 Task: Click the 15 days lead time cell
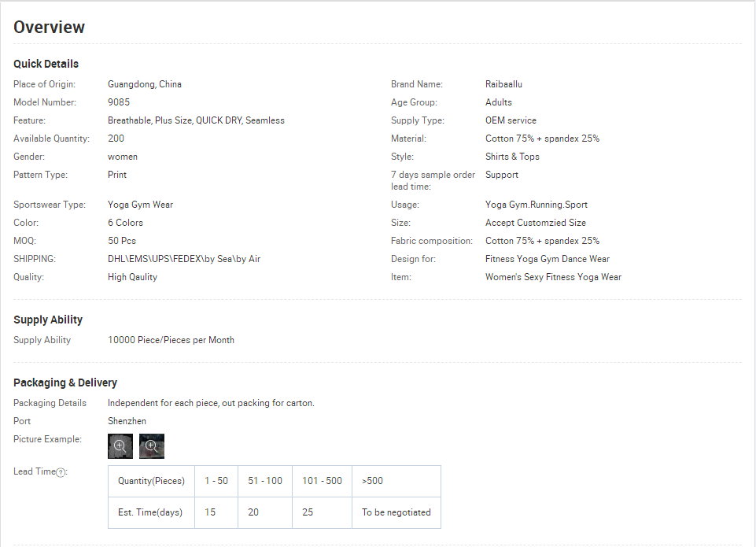[216, 512]
